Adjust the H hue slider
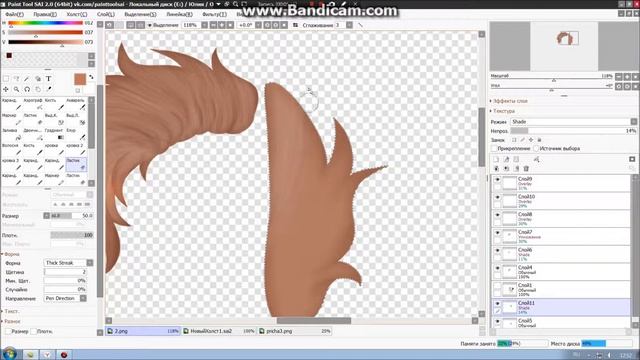Screen dimensions: 640x360 [x=45, y=23]
